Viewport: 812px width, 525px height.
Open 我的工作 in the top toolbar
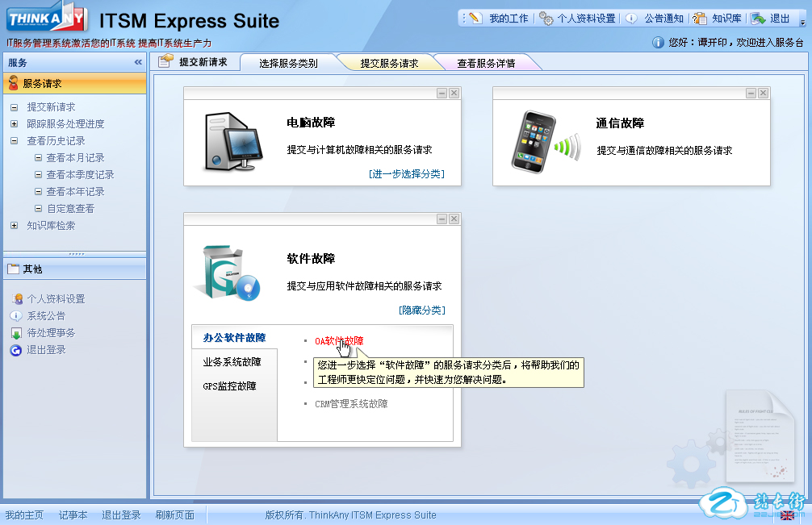pos(500,19)
